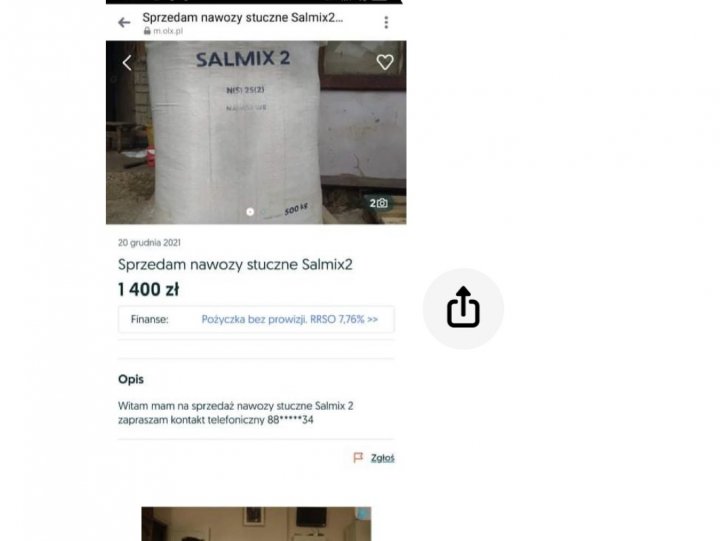This screenshot has width=720, height=541.
Task: Open the share icon button
Action: [463, 308]
